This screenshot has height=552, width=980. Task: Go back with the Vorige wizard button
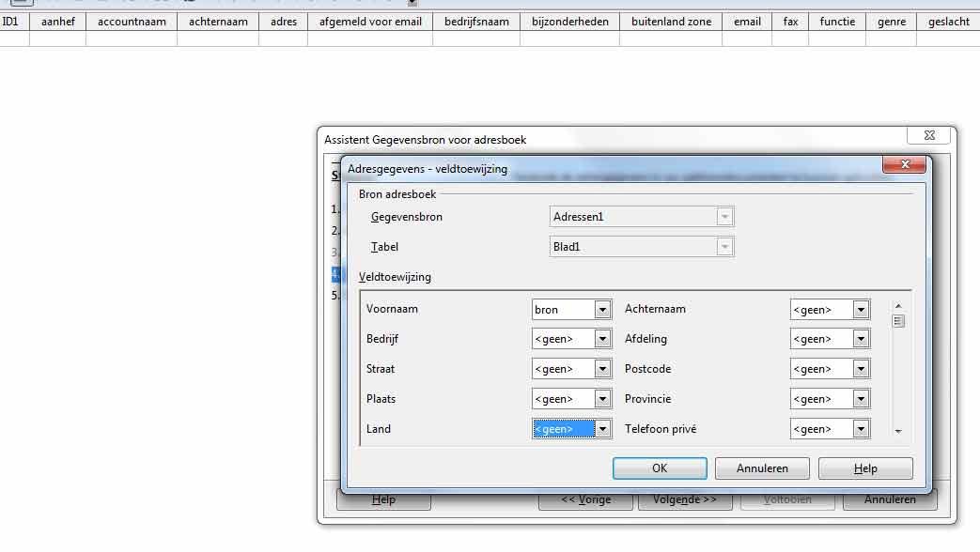coord(585,500)
